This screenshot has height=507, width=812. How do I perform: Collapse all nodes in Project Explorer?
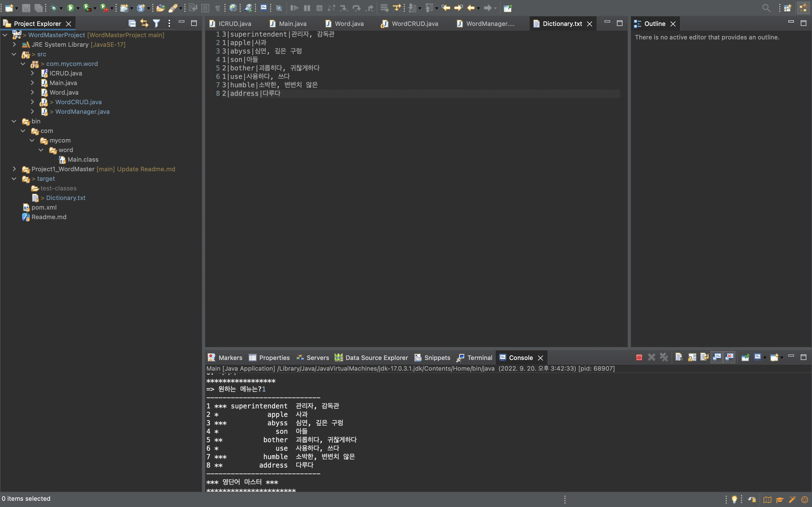pyautogui.click(x=132, y=23)
